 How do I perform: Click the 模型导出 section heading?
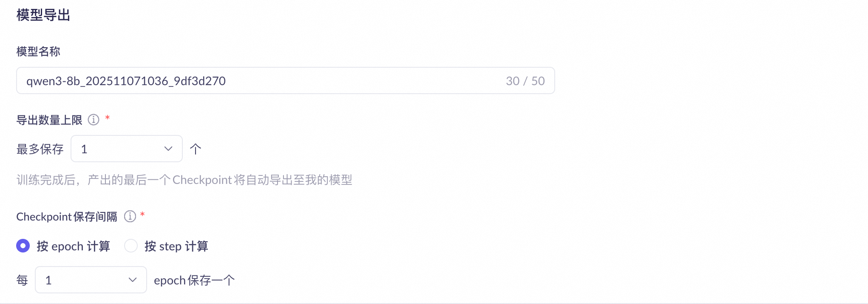tap(43, 15)
